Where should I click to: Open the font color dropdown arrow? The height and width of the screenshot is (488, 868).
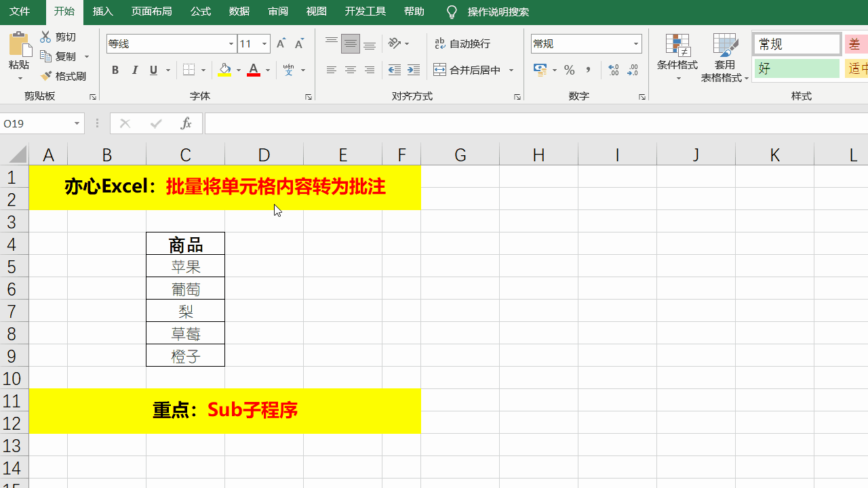[268, 70]
